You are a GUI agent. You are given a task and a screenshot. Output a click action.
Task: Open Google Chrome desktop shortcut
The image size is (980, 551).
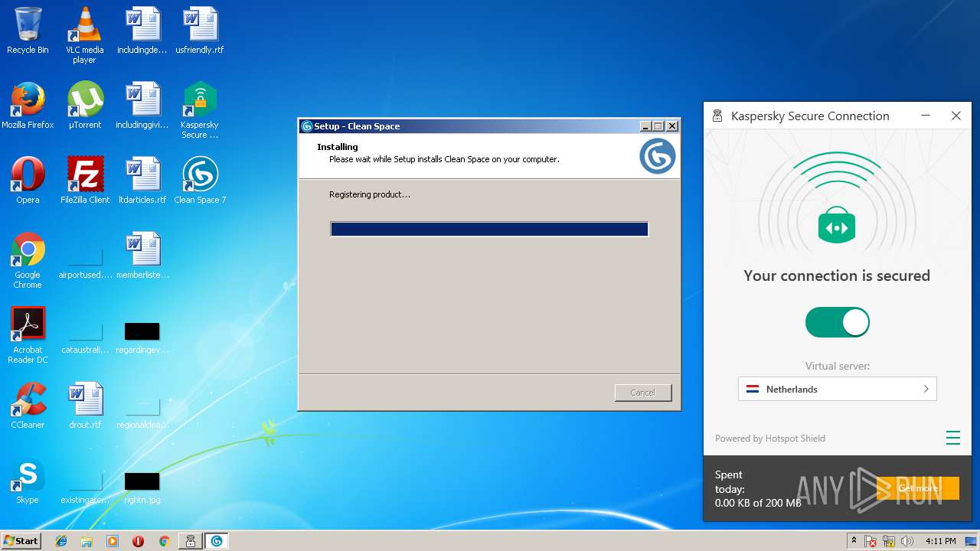tap(28, 260)
